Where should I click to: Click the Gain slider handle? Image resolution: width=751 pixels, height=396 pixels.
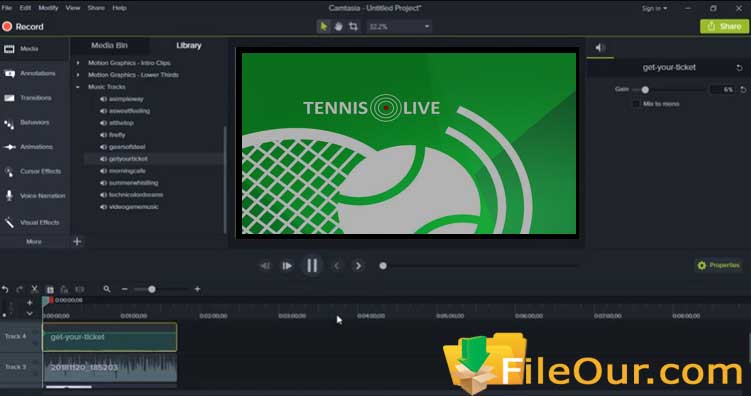(x=645, y=90)
